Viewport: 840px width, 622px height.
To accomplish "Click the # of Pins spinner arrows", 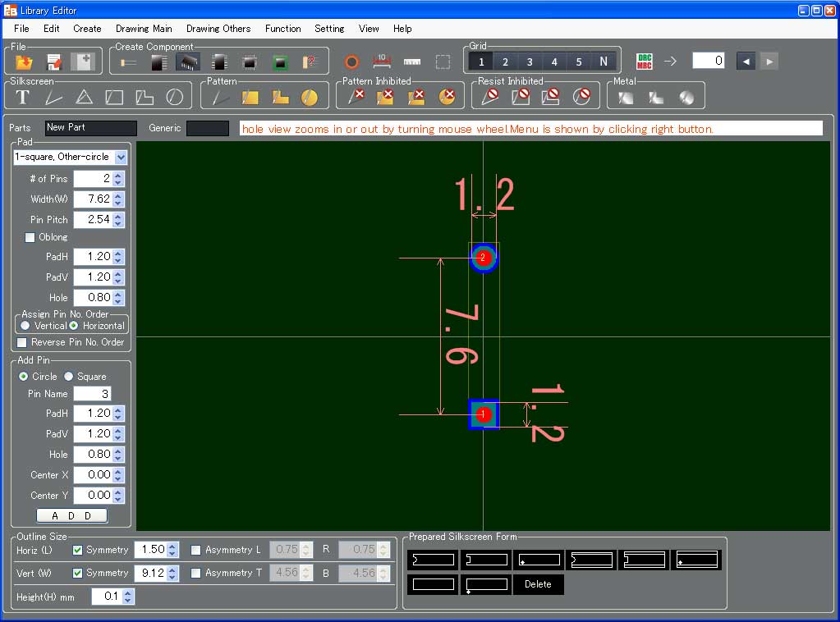I will point(118,179).
